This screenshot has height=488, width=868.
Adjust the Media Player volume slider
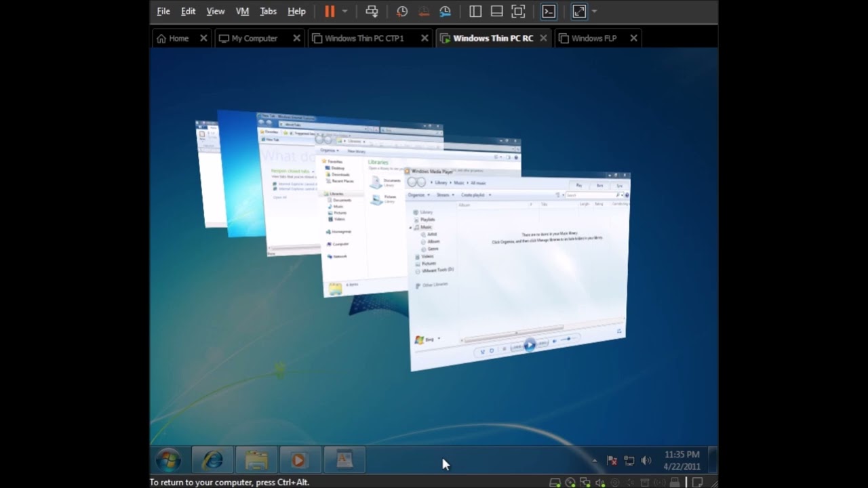568,339
